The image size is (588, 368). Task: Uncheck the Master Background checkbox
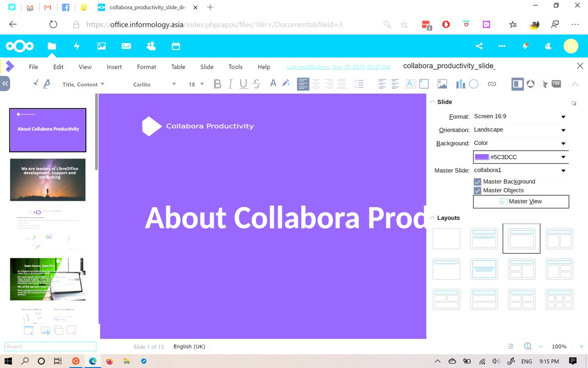point(478,182)
